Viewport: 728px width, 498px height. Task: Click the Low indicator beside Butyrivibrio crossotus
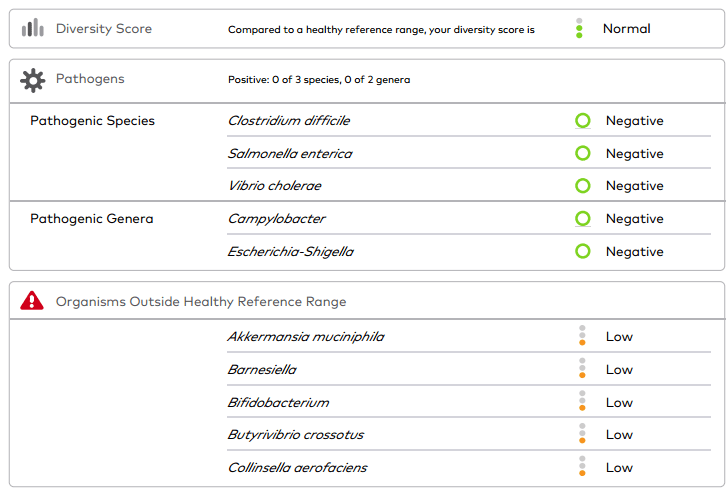[582, 435]
